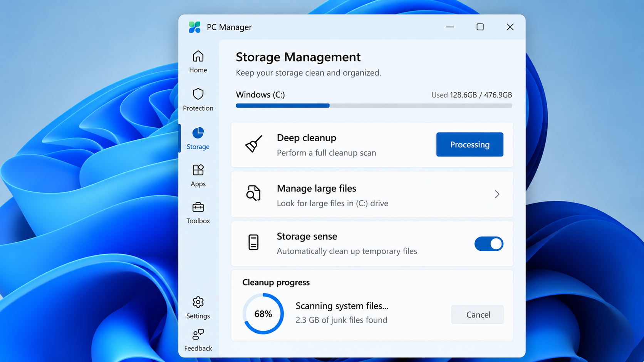This screenshot has width=644, height=362.
Task: Minimize the PC Manager window
Action: point(450,27)
